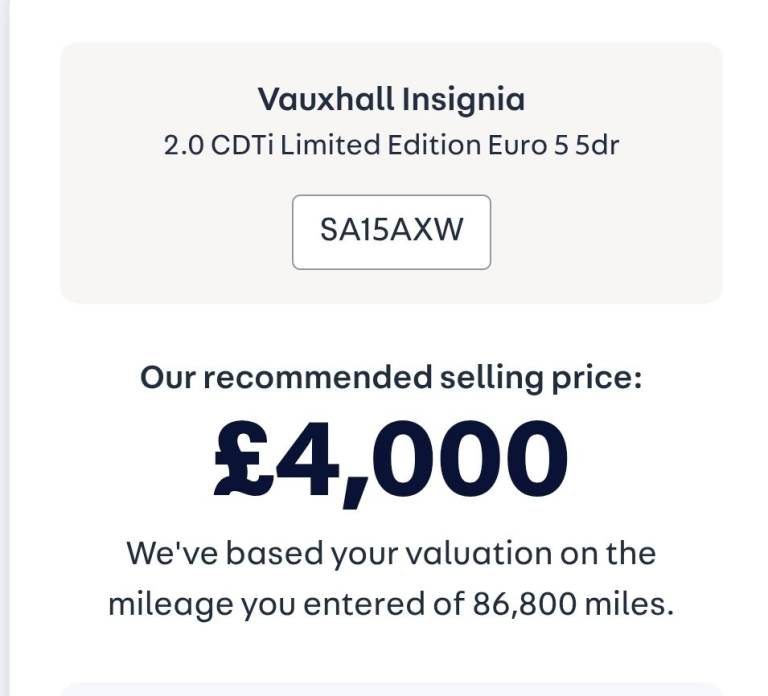This screenshot has width=768, height=696.
Task: Click the 5dr body style text
Action: click(x=597, y=145)
